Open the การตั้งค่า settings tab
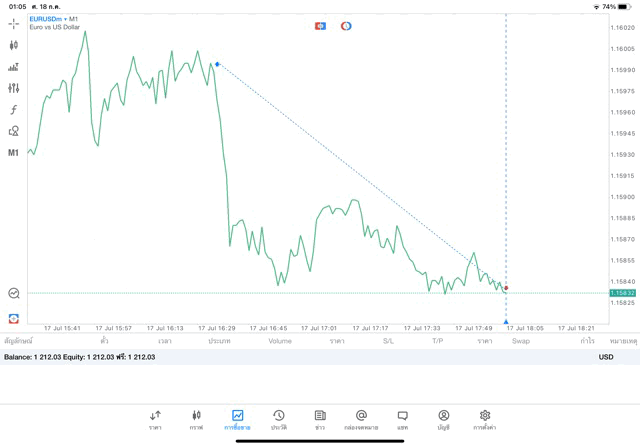Viewport: 640px width, 447px height. coord(485,419)
